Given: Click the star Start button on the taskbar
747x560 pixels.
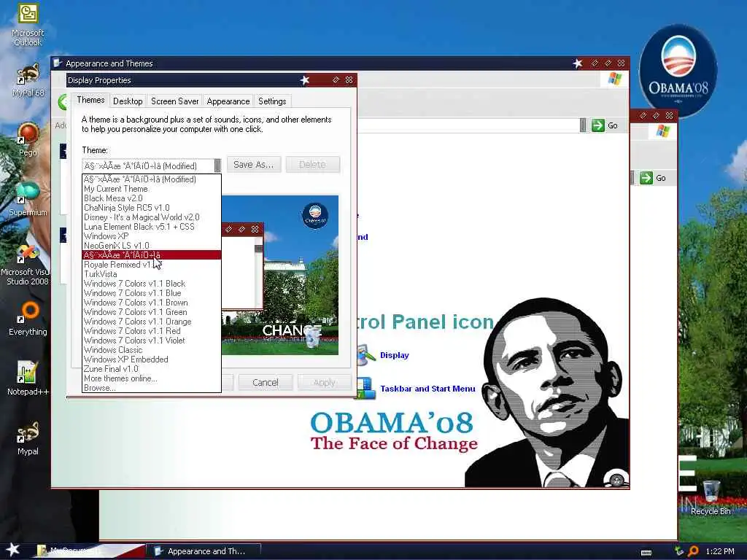Looking at the screenshot, I should [12, 550].
